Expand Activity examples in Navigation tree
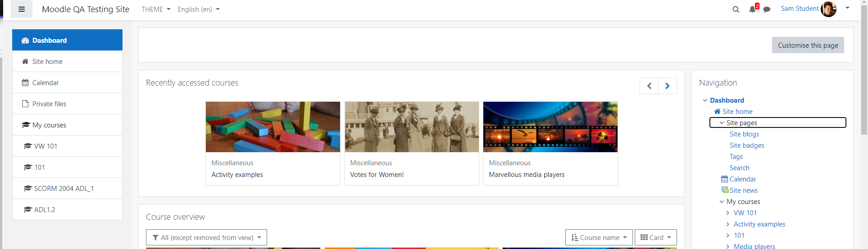The height and width of the screenshot is (249, 868). (727, 224)
